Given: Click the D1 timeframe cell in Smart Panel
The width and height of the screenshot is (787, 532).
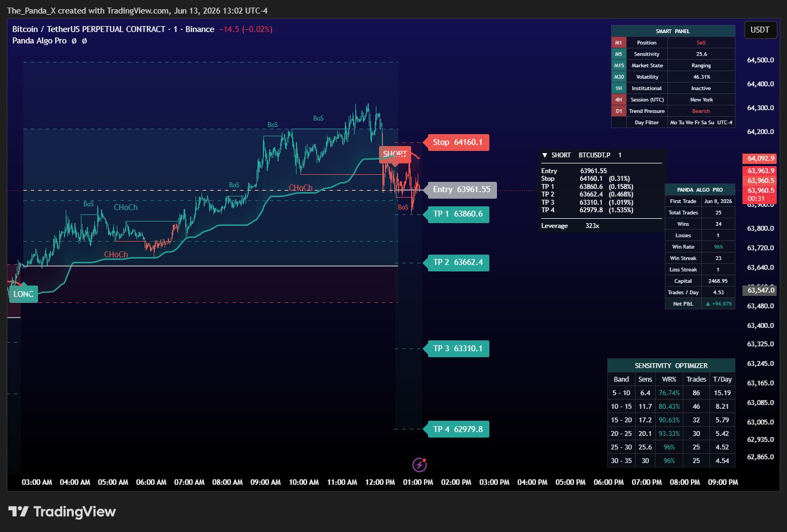Looking at the screenshot, I should 619,111.
